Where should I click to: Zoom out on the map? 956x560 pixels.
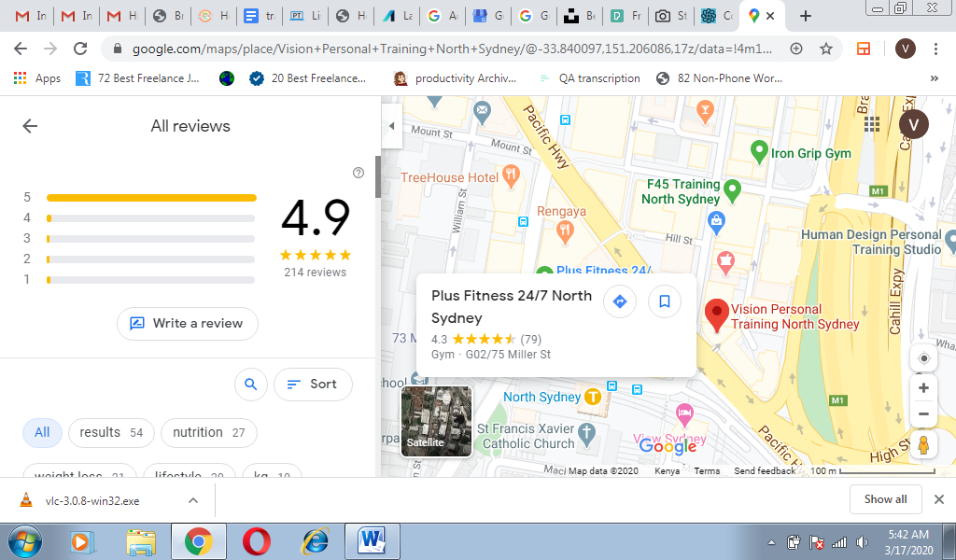pos(923,413)
